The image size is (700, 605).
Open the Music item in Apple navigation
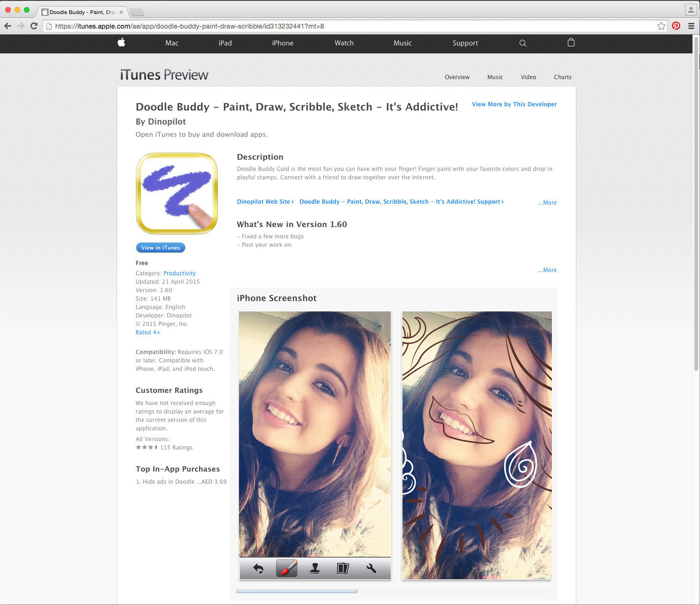click(x=402, y=43)
